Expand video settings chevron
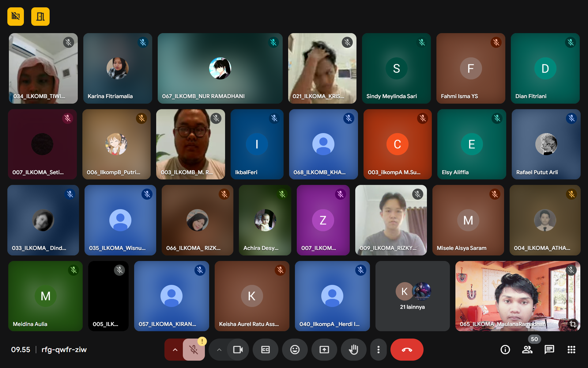The height and width of the screenshot is (368, 588). (219, 350)
